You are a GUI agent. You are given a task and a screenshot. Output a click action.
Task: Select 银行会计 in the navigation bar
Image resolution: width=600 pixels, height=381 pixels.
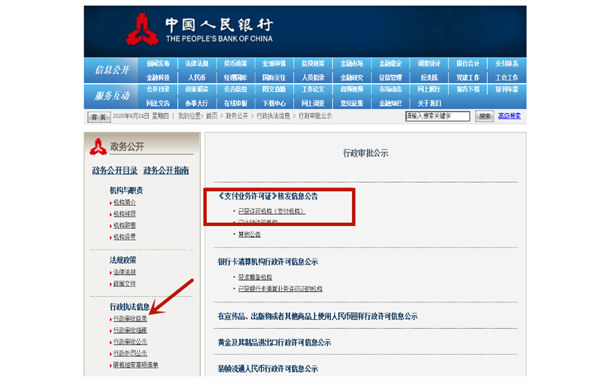468,64
